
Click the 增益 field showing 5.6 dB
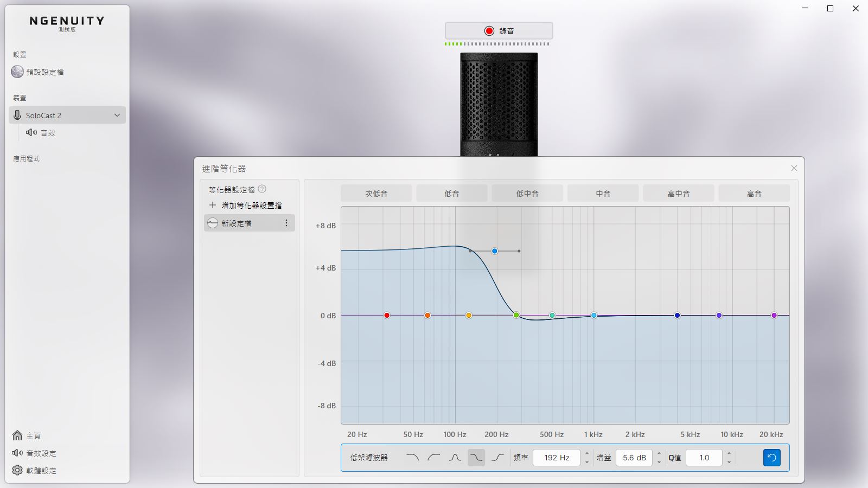[x=634, y=458]
